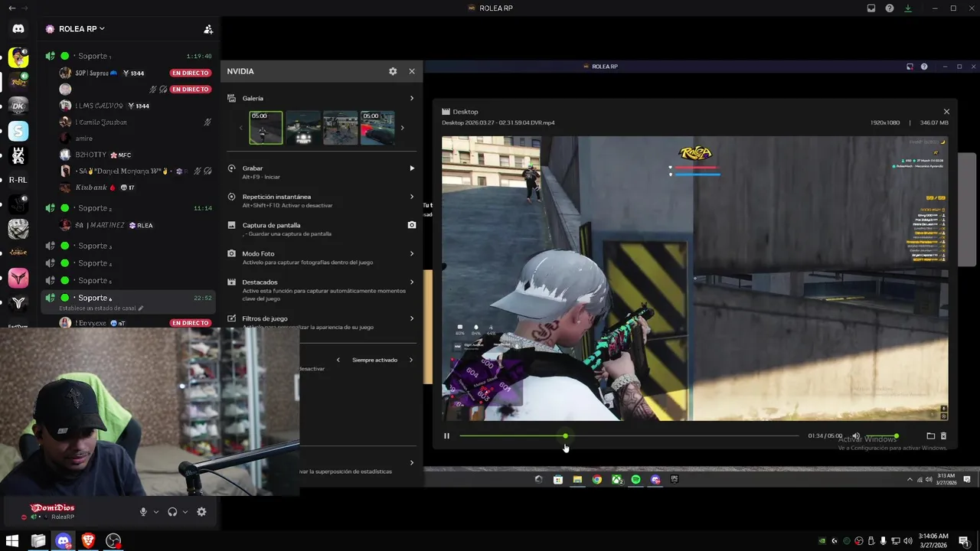The width and height of the screenshot is (980, 551).
Task: Select the blue S server icon
Action: (x=18, y=131)
